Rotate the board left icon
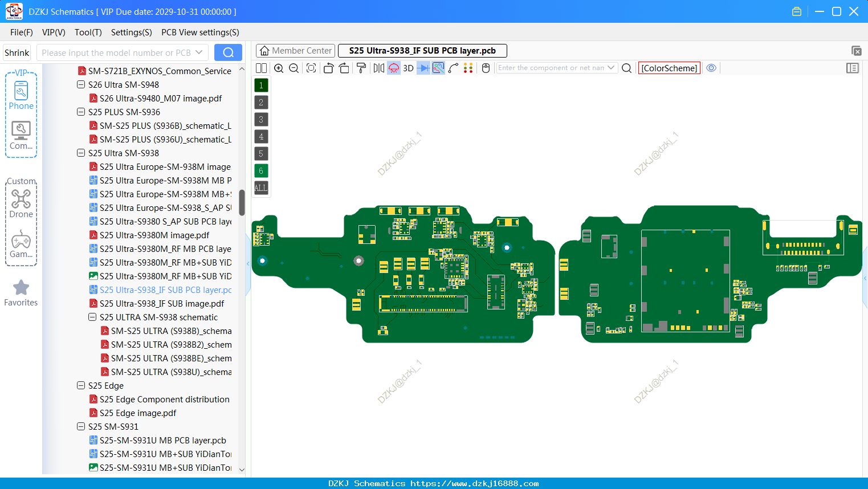This screenshot has height=489, width=868. tap(328, 68)
